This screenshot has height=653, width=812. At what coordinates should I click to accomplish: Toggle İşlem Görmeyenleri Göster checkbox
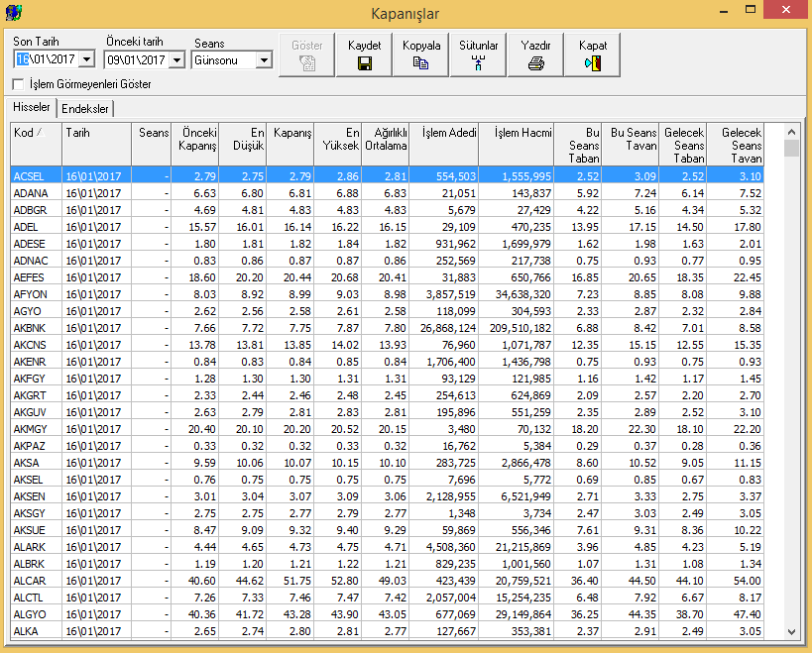19,84
